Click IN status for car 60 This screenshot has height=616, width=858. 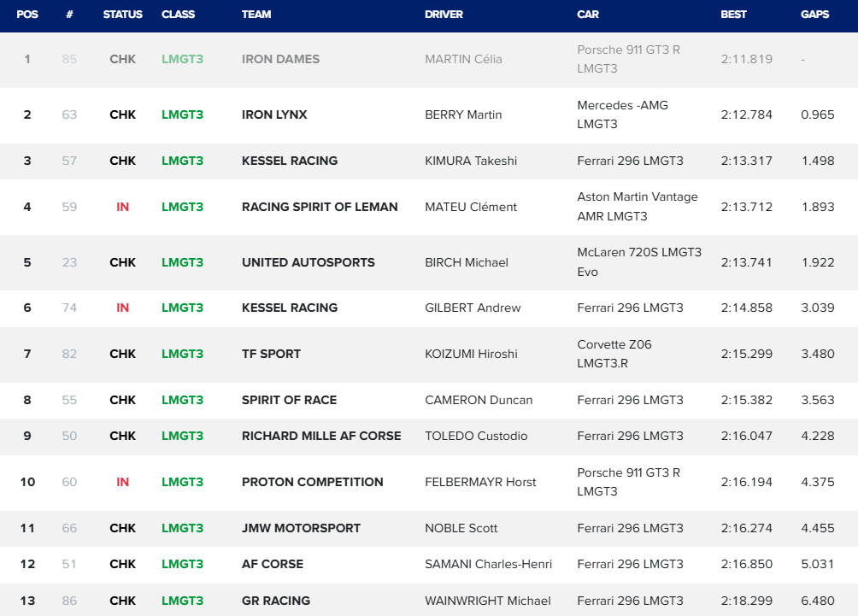click(122, 482)
